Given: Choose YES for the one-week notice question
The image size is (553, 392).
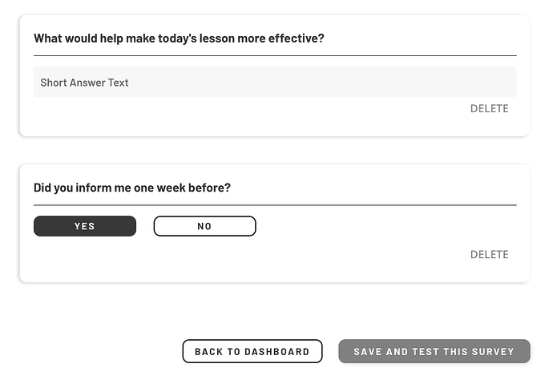Looking at the screenshot, I should tap(85, 226).
